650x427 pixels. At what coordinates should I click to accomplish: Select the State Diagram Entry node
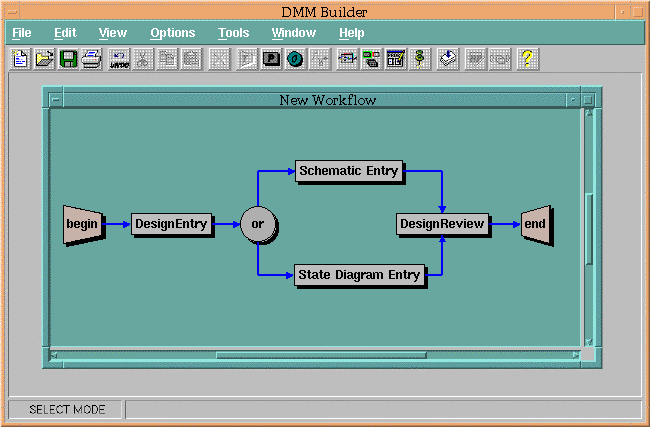pos(358,275)
